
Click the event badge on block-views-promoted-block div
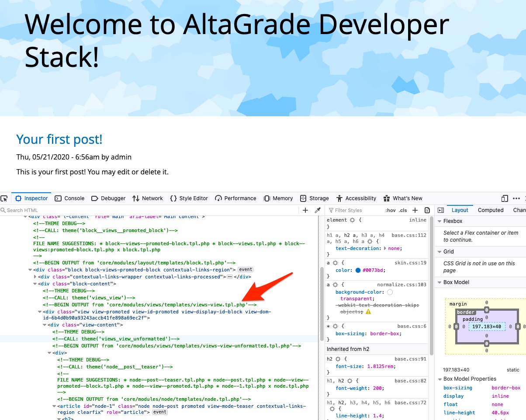[x=246, y=270]
